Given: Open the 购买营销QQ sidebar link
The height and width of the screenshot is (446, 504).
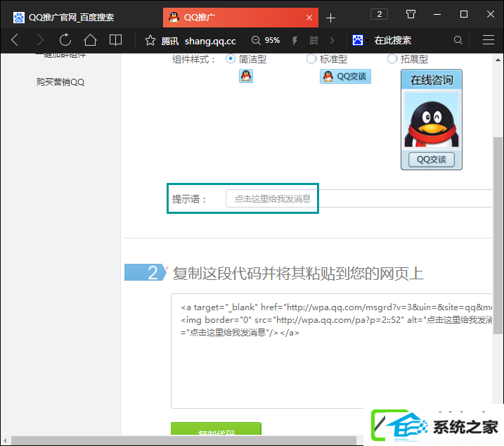Looking at the screenshot, I should [x=60, y=82].
